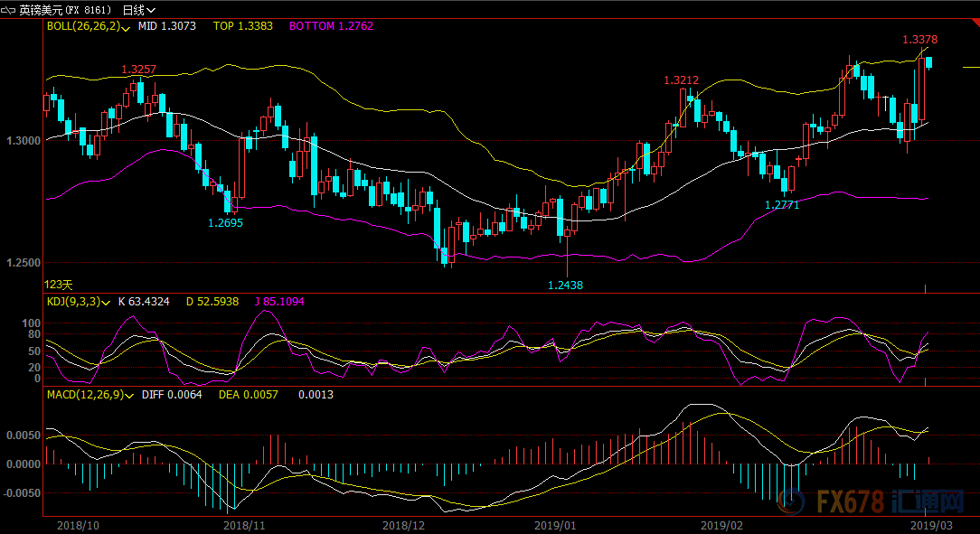Click the MACD DIFF 0.0064 readout
The width and height of the screenshot is (980, 534).
click(172, 395)
